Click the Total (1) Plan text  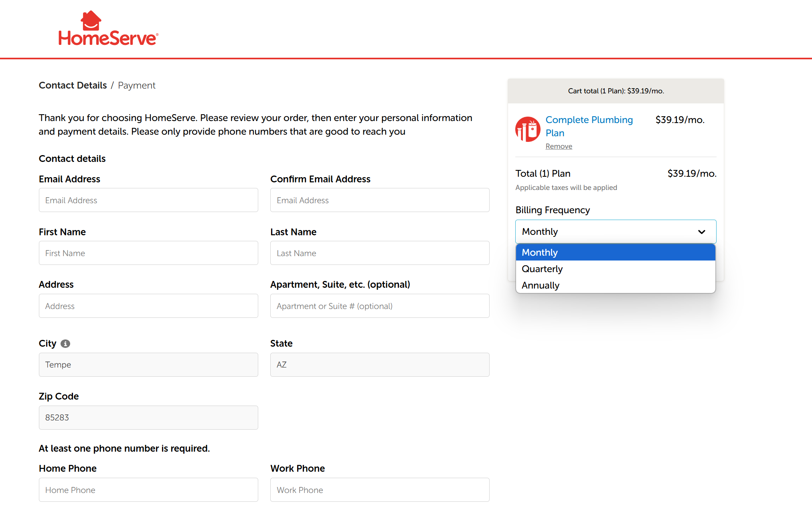coord(543,174)
